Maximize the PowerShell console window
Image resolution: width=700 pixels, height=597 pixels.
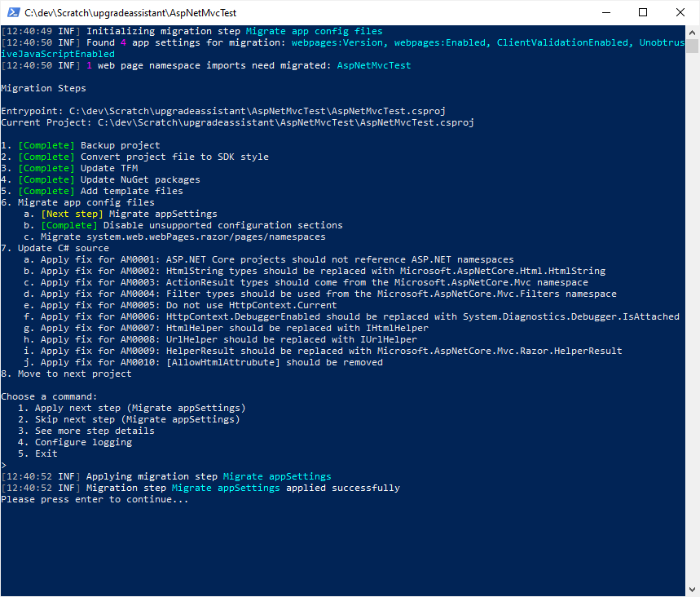click(x=643, y=12)
